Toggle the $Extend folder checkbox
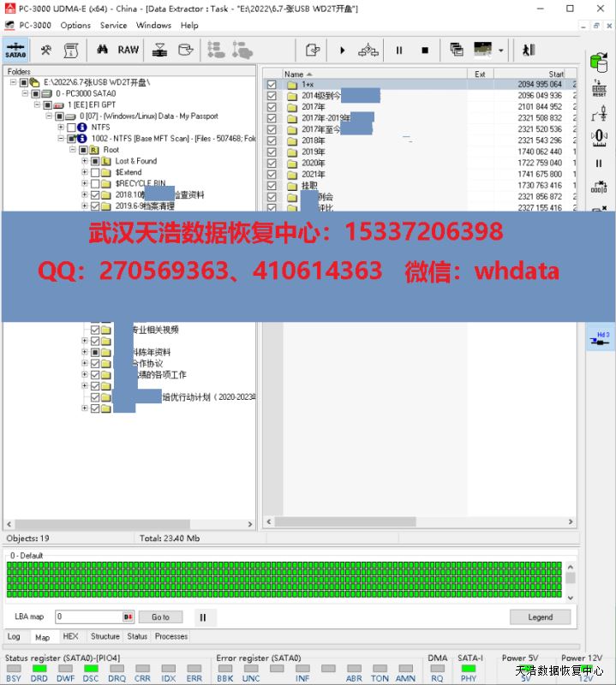 click(95, 172)
